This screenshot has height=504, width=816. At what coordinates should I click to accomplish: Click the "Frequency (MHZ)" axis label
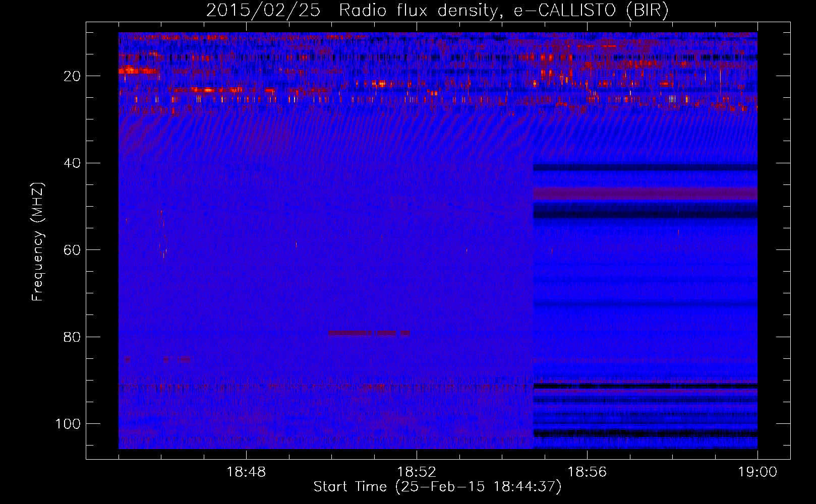pos(38,242)
